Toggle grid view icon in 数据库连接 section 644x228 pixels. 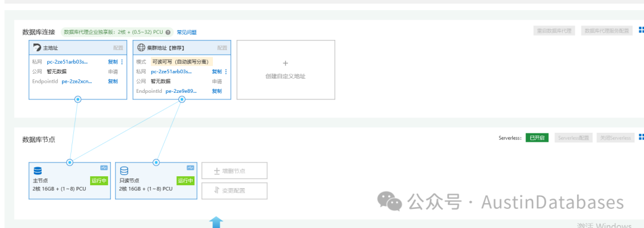click(x=641, y=30)
